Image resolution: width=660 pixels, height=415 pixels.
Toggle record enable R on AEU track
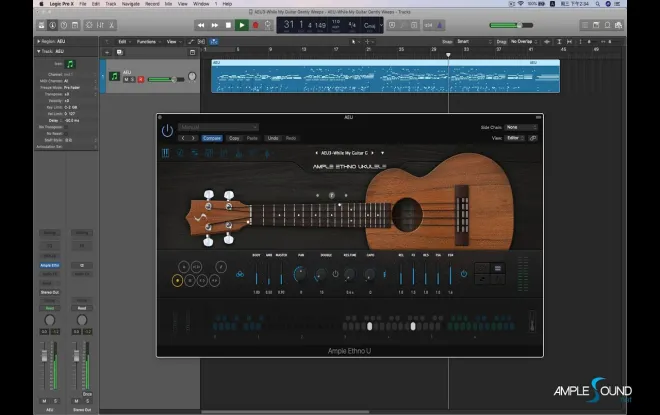[x=141, y=80]
